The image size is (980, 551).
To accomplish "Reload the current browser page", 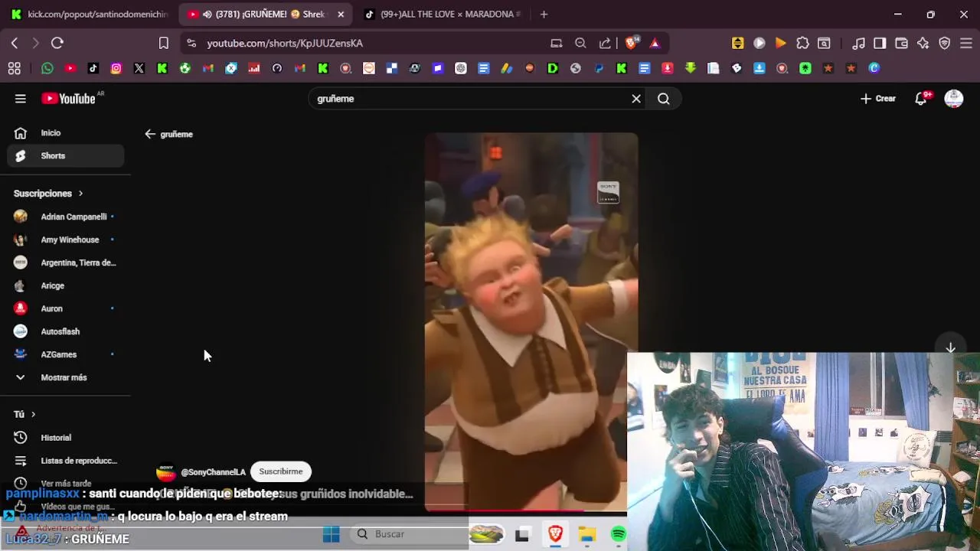I will pyautogui.click(x=57, y=44).
